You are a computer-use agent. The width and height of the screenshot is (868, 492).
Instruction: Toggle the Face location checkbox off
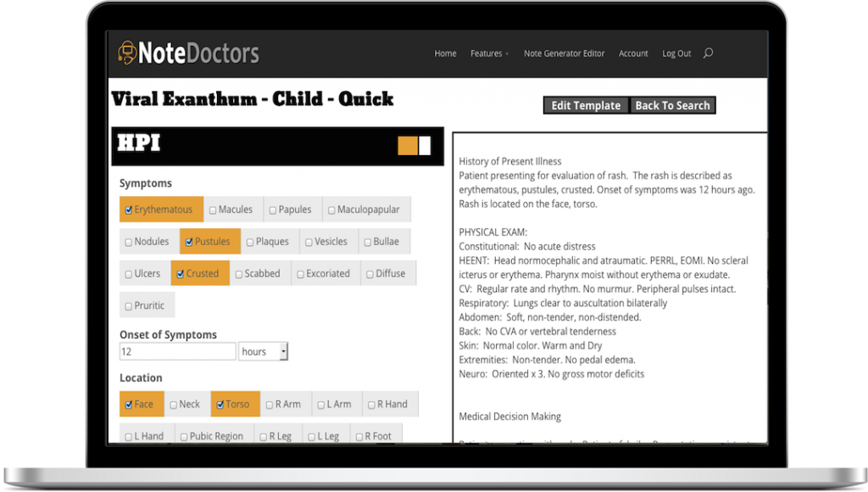129,405
